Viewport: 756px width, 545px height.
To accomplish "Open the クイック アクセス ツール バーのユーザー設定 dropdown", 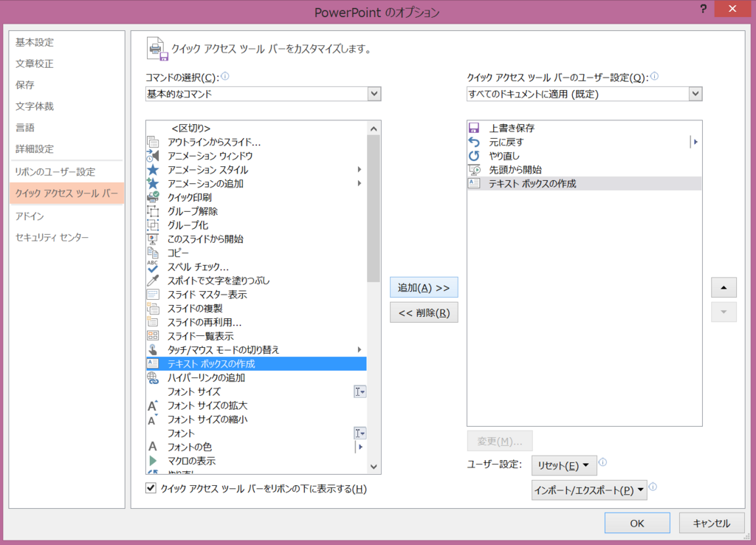I will (694, 94).
